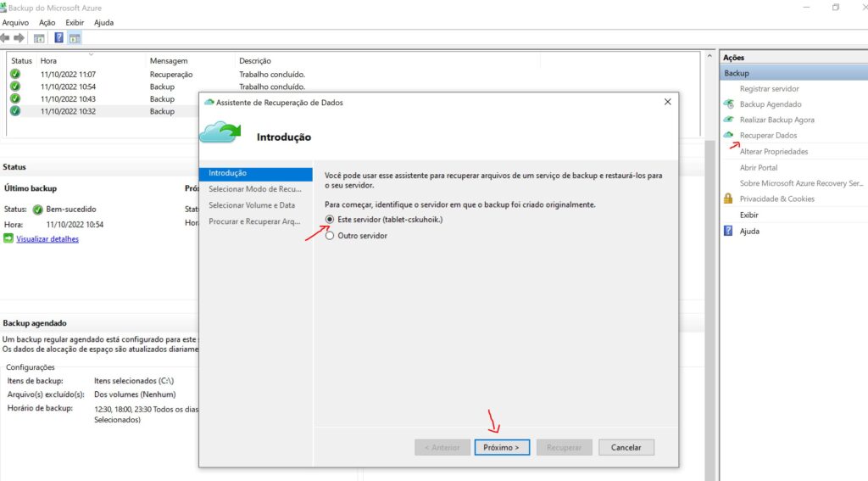The image size is (868, 481).
Task: Click the Próximo button
Action: [x=502, y=447]
